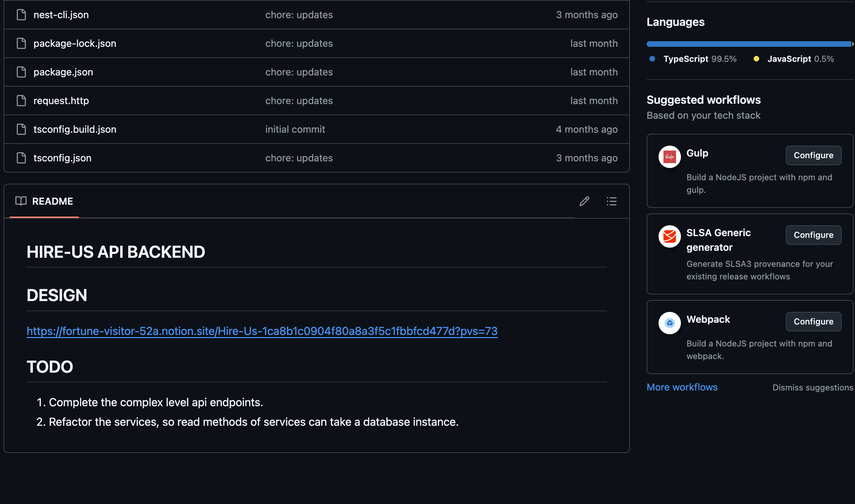The height and width of the screenshot is (504, 855).
Task: Configure the Gulp workflow
Action: (813, 155)
